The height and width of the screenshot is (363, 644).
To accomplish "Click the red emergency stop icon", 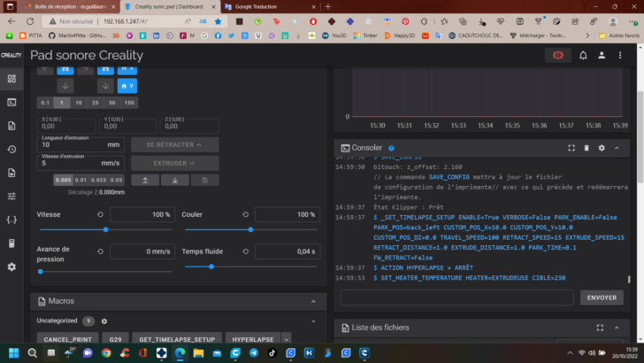I will (558, 55).
